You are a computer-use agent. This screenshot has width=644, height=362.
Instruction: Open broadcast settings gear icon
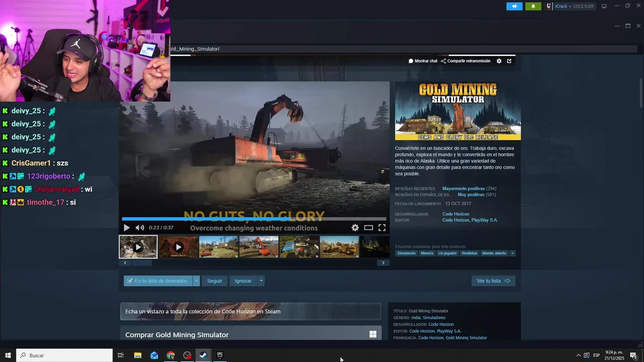tap(499, 61)
